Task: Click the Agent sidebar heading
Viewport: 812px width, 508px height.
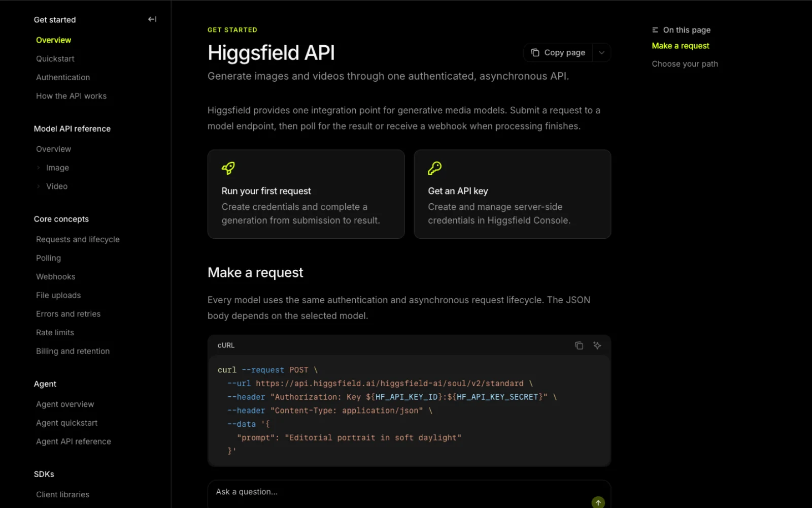Action: (x=45, y=384)
